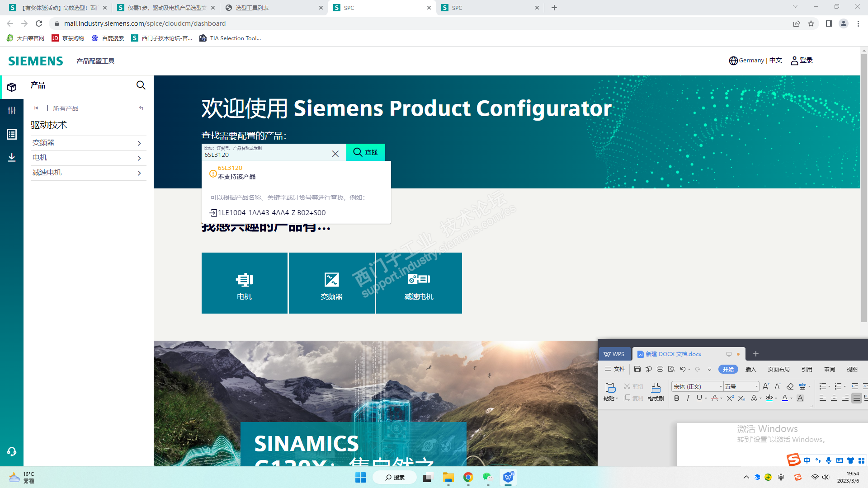The width and height of the screenshot is (868, 488).
Task: Toggle italic formatting in WPS
Action: pos(688,398)
